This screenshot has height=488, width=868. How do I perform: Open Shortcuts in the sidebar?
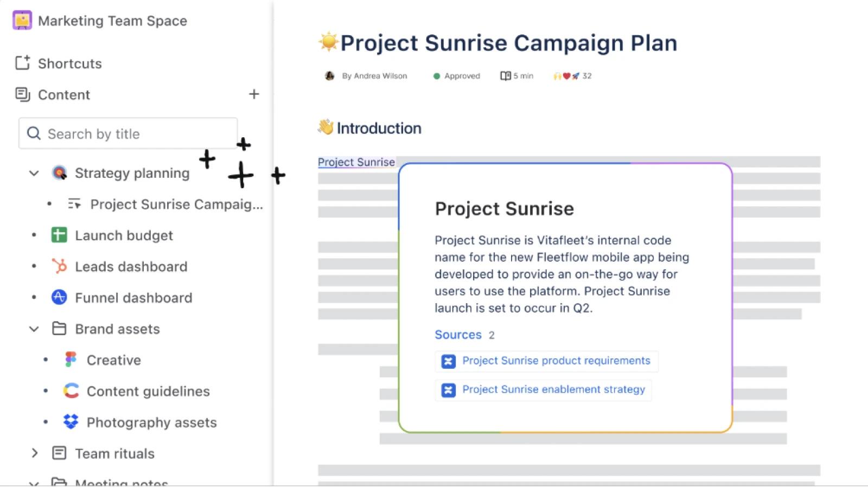(x=70, y=63)
